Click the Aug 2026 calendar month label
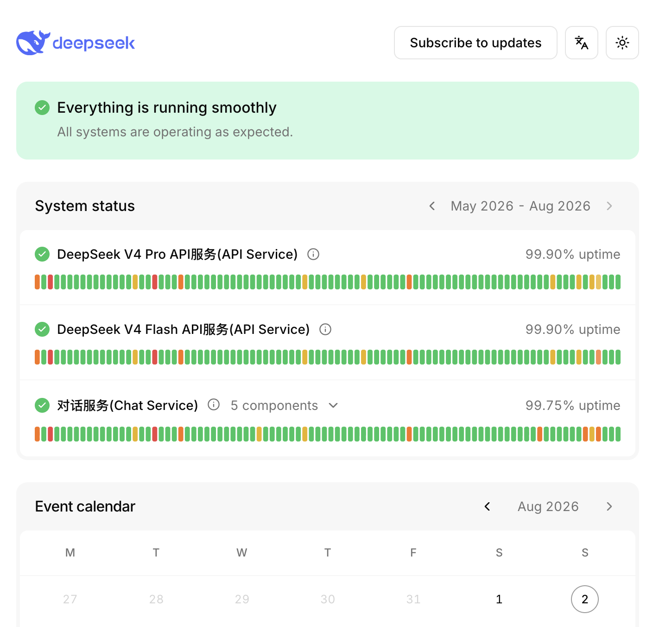672x627 pixels. pos(548,506)
